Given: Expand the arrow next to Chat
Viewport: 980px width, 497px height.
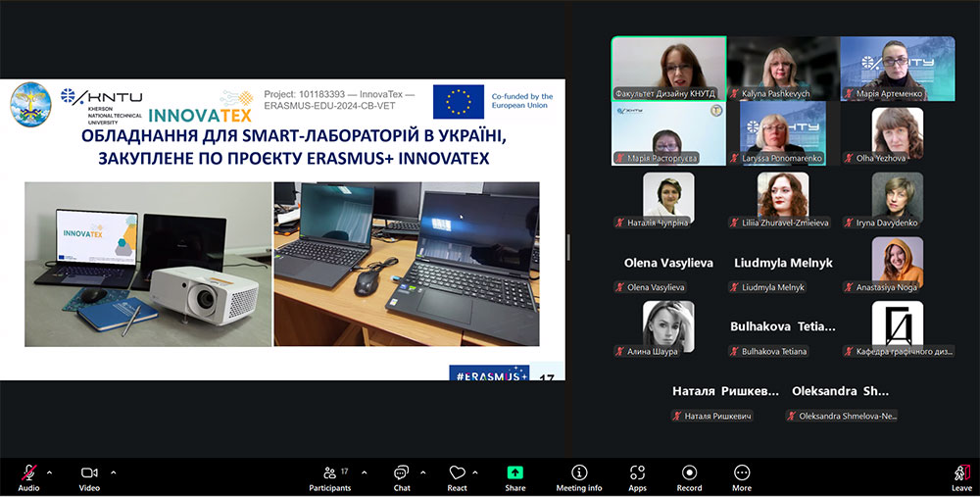Looking at the screenshot, I should point(423,472).
